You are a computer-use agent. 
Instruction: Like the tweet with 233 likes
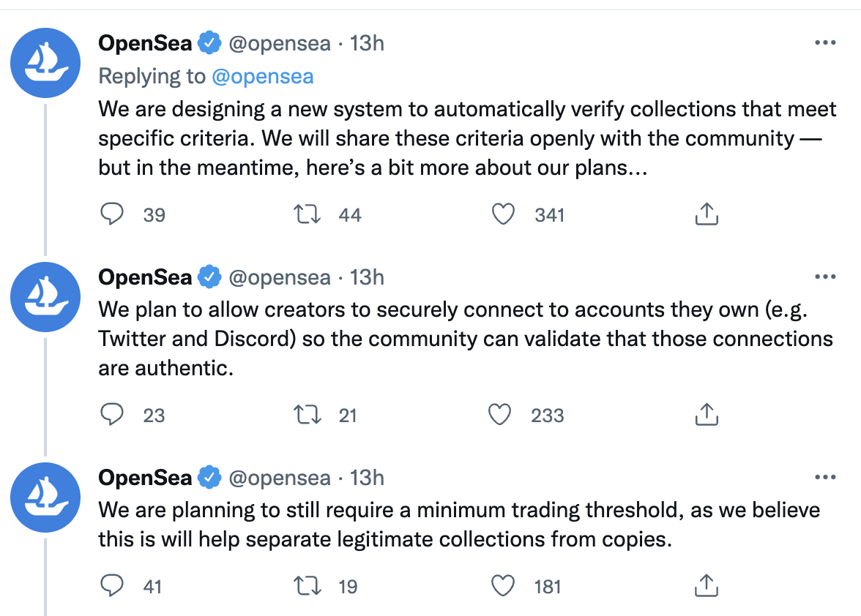(499, 415)
